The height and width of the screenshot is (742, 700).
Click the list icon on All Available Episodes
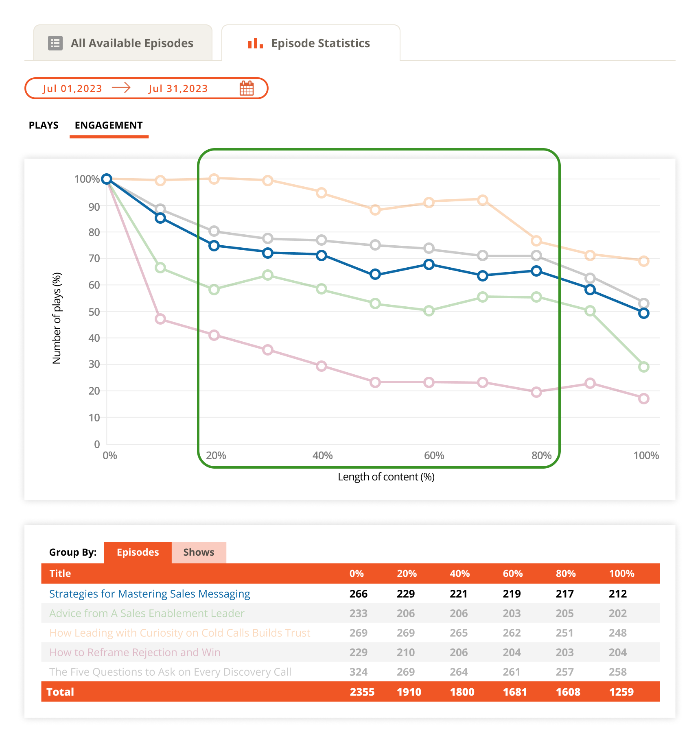pyautogui.click(x=55, y=43)
